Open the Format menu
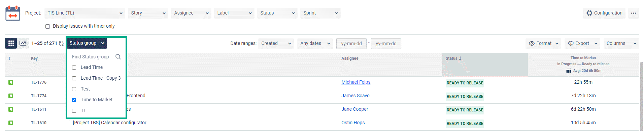The width and height of the screenshot is (644, 131). (x=543, y=44)
